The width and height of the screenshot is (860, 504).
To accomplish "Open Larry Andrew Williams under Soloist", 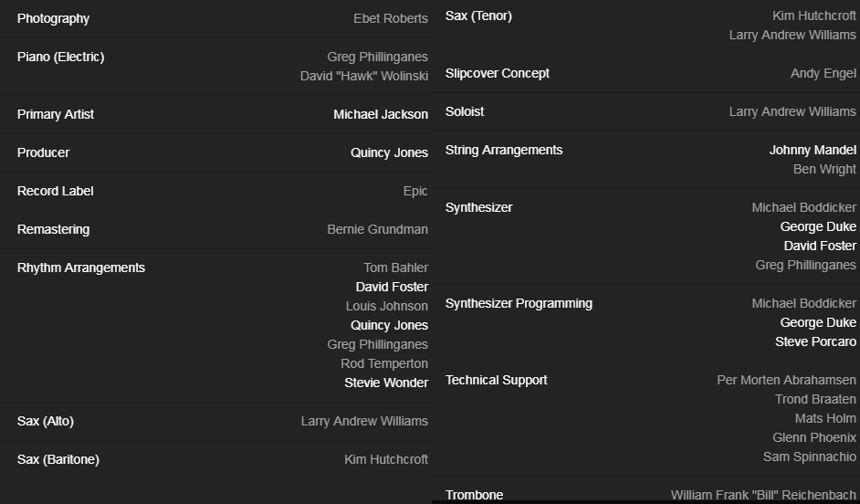I will (792, 111).
